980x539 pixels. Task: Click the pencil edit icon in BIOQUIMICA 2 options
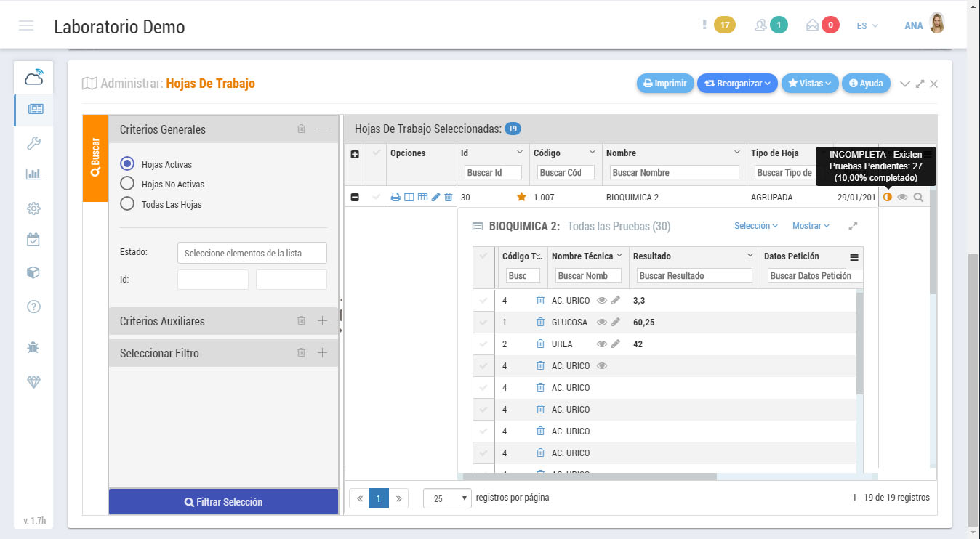[435, 197]
